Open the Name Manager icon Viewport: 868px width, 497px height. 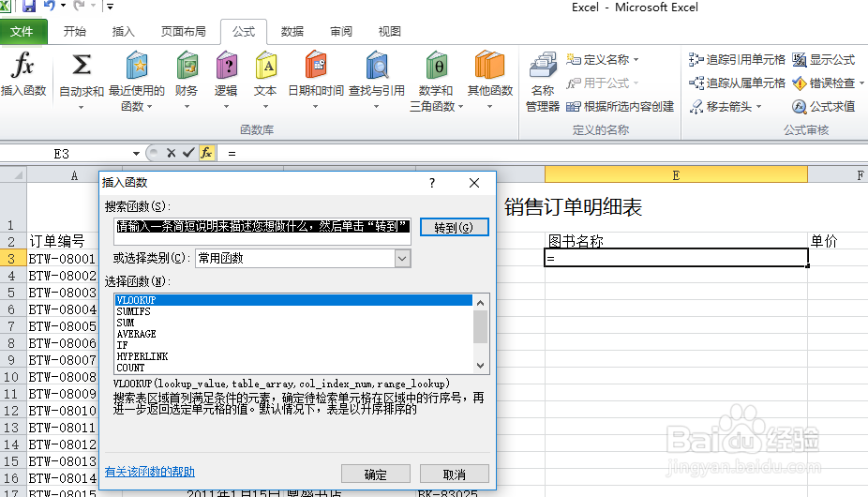543,66
